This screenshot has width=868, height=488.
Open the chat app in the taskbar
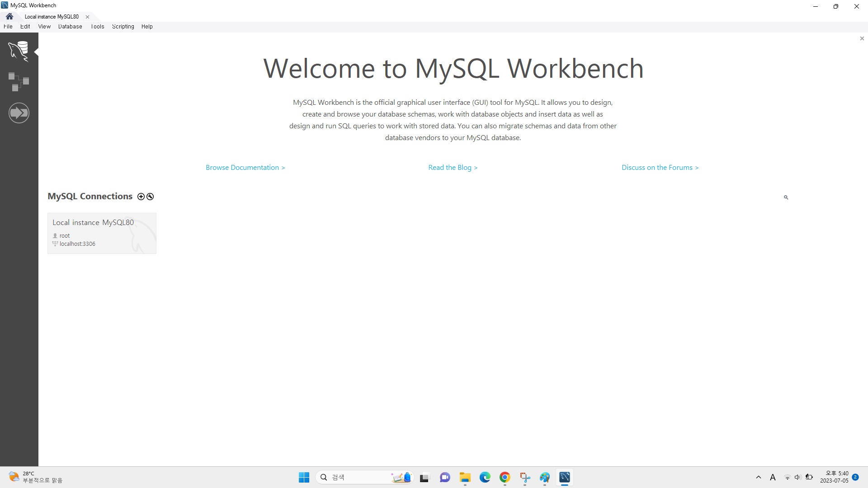[445, 478]
